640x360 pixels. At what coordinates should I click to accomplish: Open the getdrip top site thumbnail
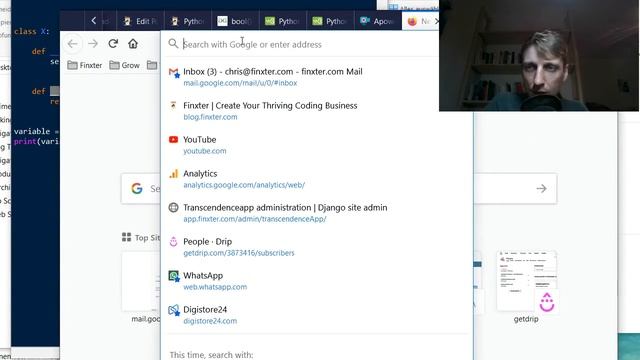527,282
